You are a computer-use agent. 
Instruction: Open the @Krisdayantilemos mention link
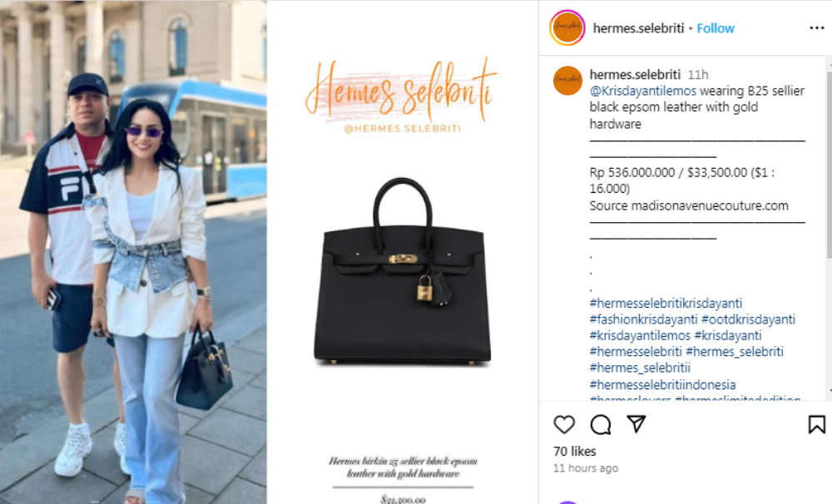[x=642, y=91]
